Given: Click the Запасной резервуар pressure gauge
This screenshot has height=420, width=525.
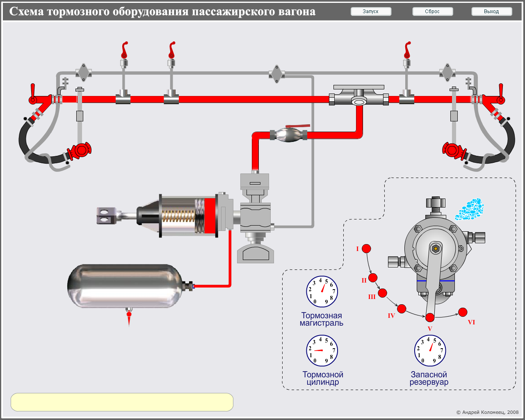Looking at the screenshot, I should pyautogui.click(x=430, y=351).
